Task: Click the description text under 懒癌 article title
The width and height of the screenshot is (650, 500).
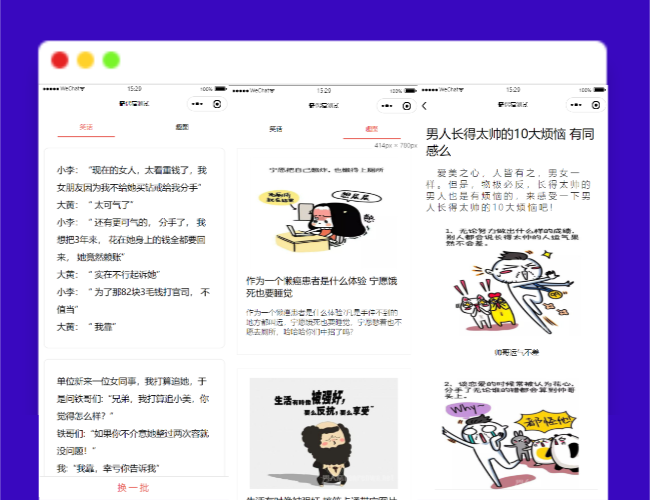Action: 324,322
